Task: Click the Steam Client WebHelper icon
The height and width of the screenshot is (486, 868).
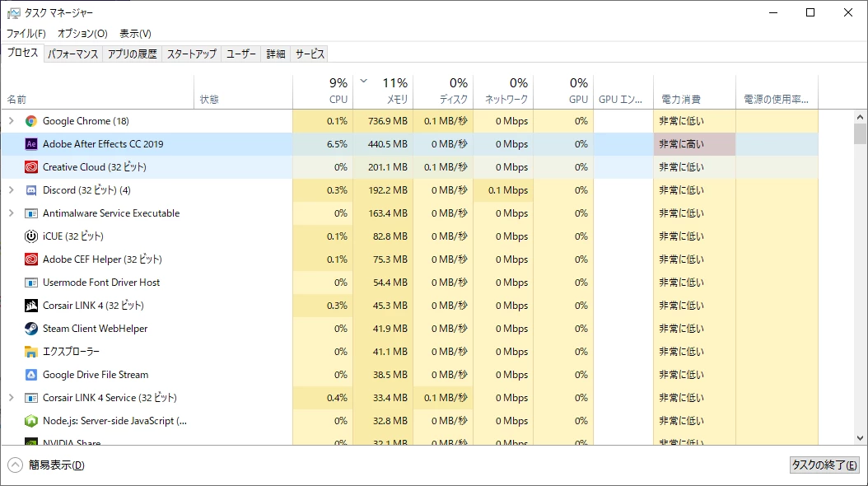Action: point(31,328)
